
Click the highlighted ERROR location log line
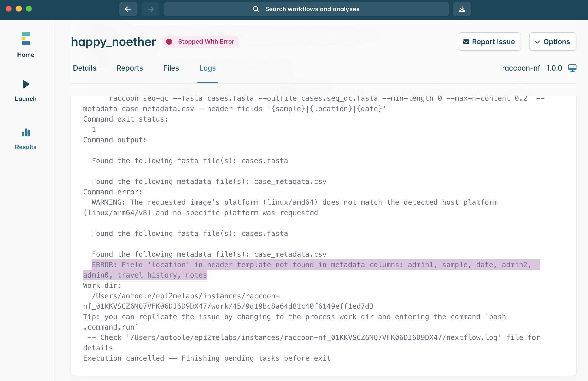coord(312,265)
